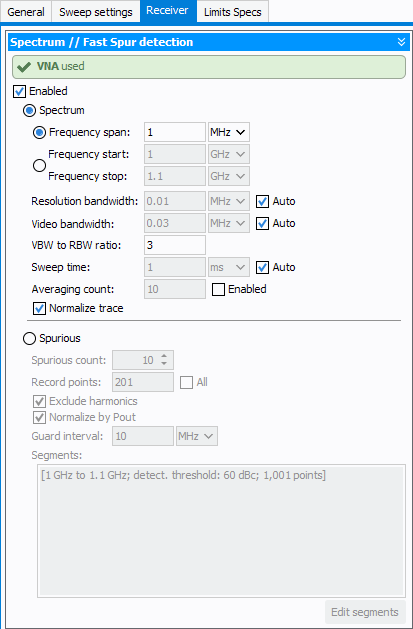Click the Edit segments button

point(365,612)
